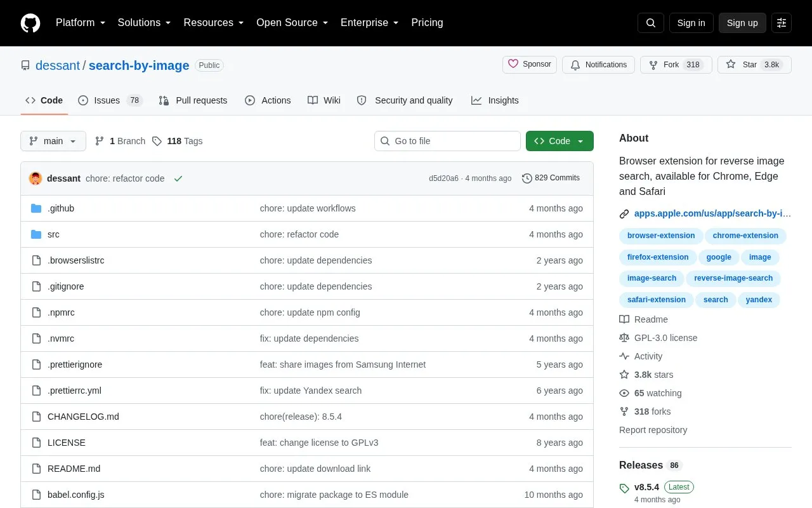
Task: Select the reverse-image-search topic tag
Action: (x=733, y=278)
